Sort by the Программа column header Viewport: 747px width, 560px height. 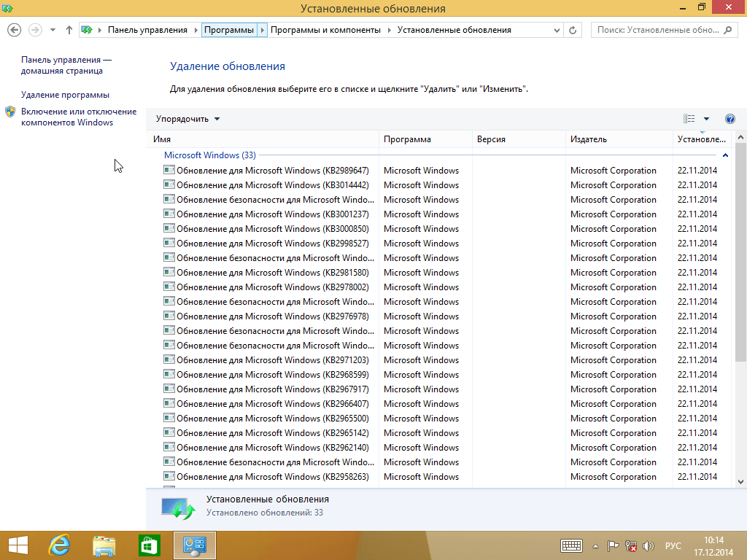point(425,139)
